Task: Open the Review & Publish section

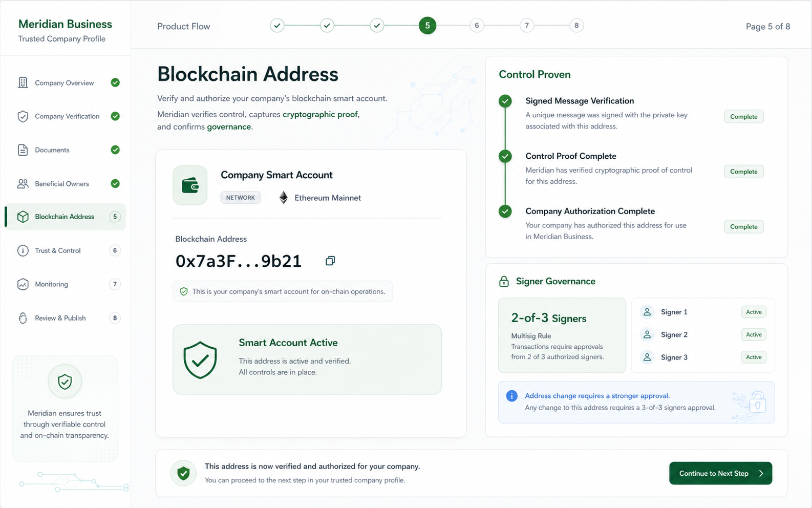Action: (x=65, y=318)
